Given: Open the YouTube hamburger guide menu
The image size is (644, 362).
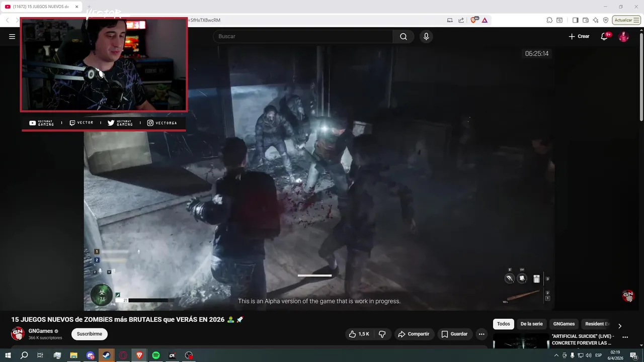Looking at the screenshot, I should 12,36.
